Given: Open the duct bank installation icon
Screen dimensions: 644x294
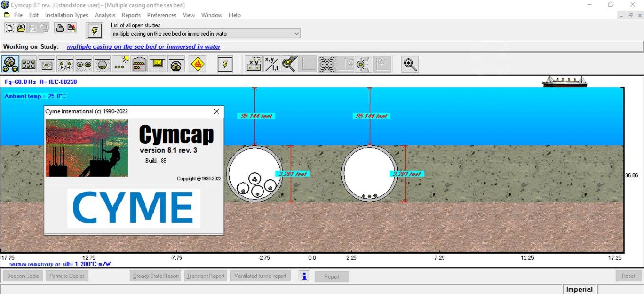Looking at the screenshot, I should coord(28,64).
